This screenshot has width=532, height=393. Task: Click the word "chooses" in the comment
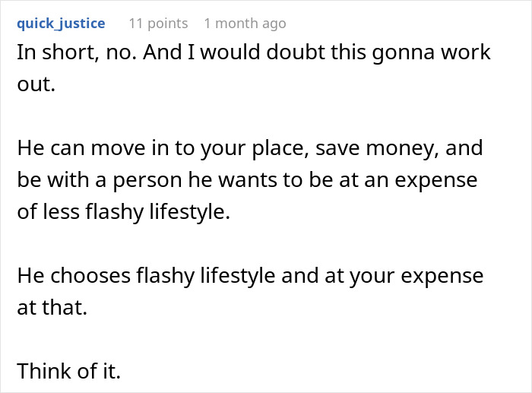pyautogui.click(x=81, y=274)
